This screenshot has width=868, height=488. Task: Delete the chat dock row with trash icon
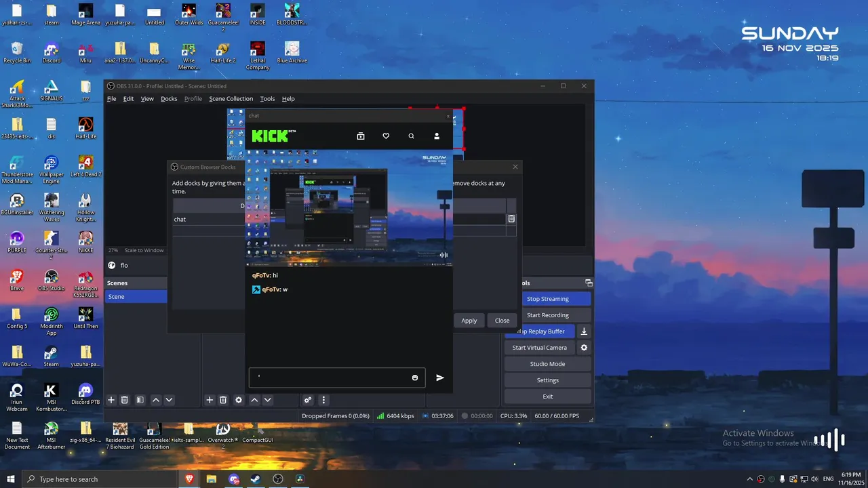(x=511, y=219)
